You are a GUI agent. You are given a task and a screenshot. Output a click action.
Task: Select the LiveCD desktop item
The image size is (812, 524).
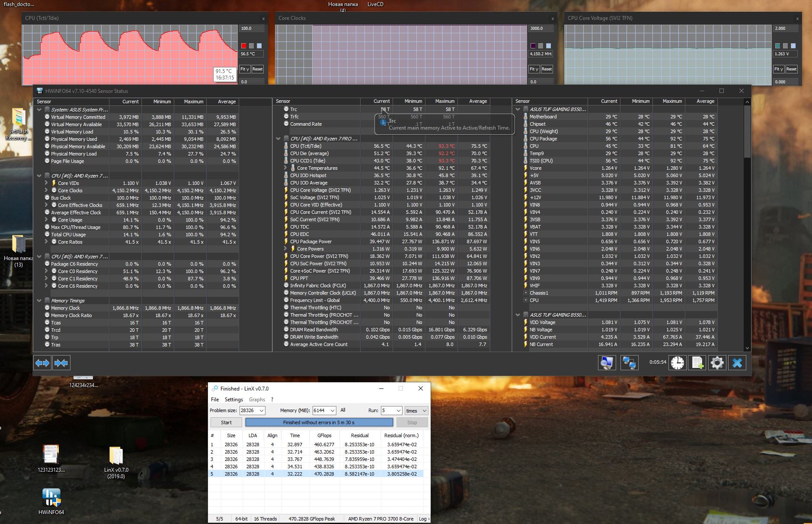[375, 4]
